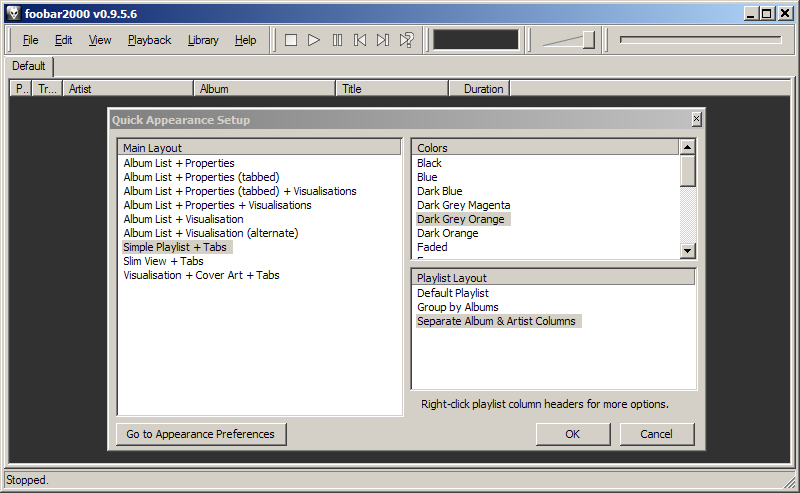Screen dimensions: 800x493
Task: Pick the Blue color scheme
Action: pyautogui.click(x=427, y=177)
